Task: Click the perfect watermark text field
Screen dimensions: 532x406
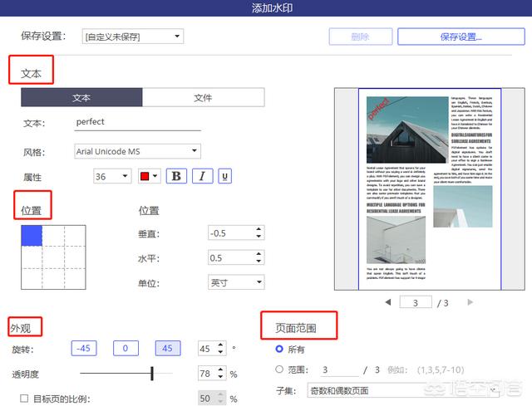Action: (x=138, y=122)
